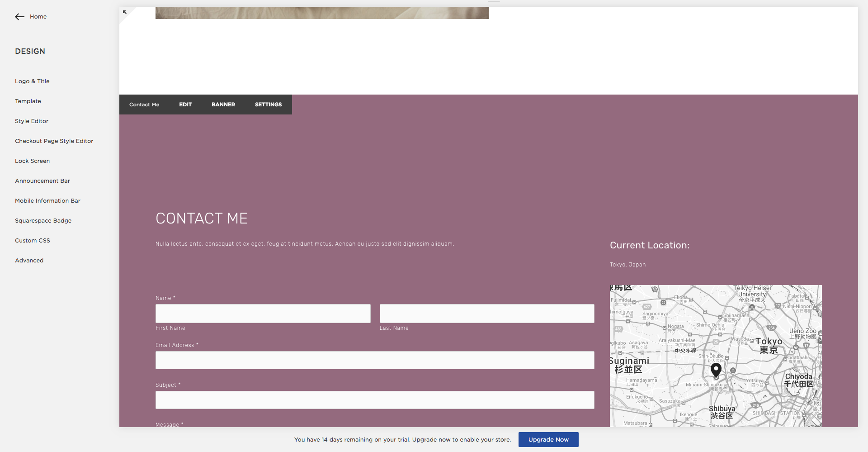Open the SETTINGS tab
This screenshot has width=868, height=452.
pos(268,105)
